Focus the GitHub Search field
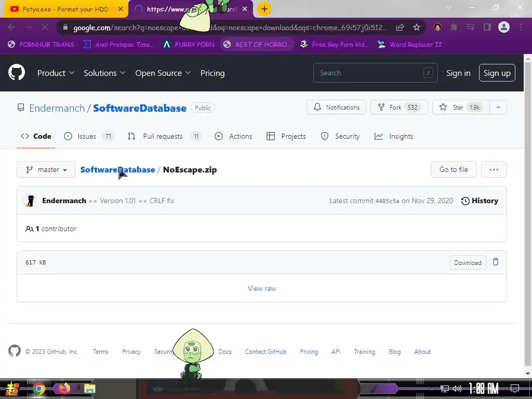The image size is (532, 399). pyautogui.click(x=375, y=73)
